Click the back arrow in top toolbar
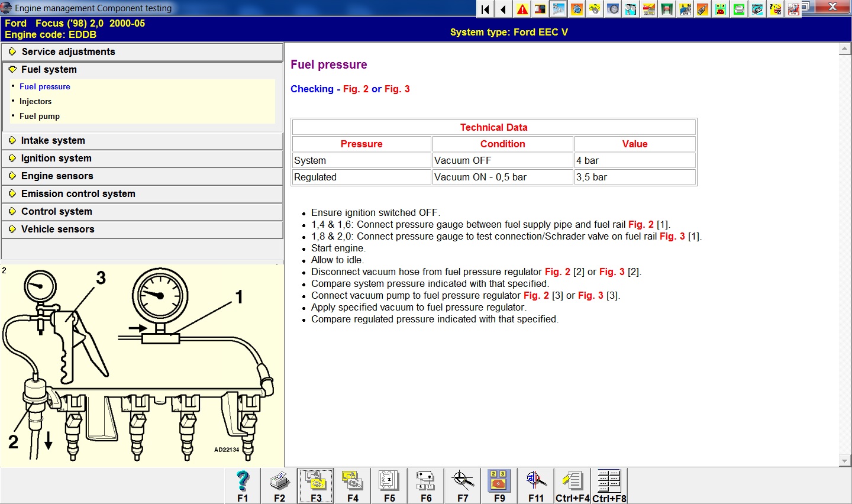852x504 pixels. [x=503, y=9]
